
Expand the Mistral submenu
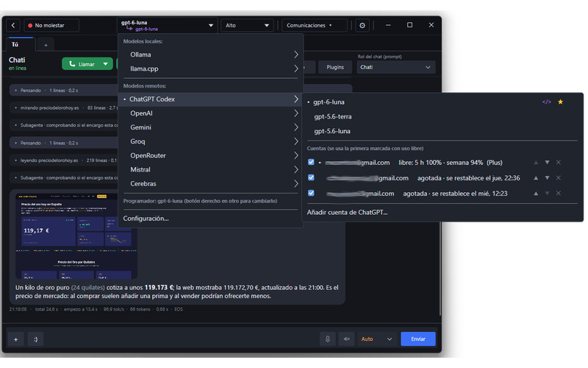(x=210, y=169)
